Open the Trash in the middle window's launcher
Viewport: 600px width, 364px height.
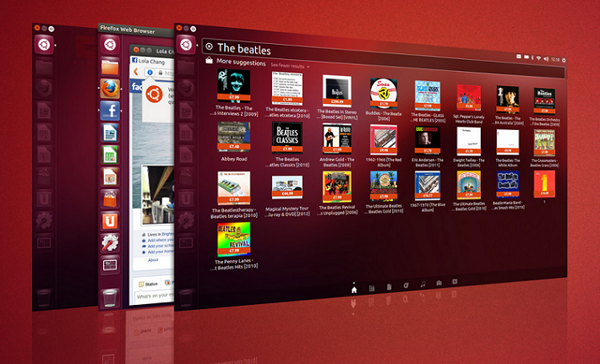pyautogui.click(x=110, y=298)
